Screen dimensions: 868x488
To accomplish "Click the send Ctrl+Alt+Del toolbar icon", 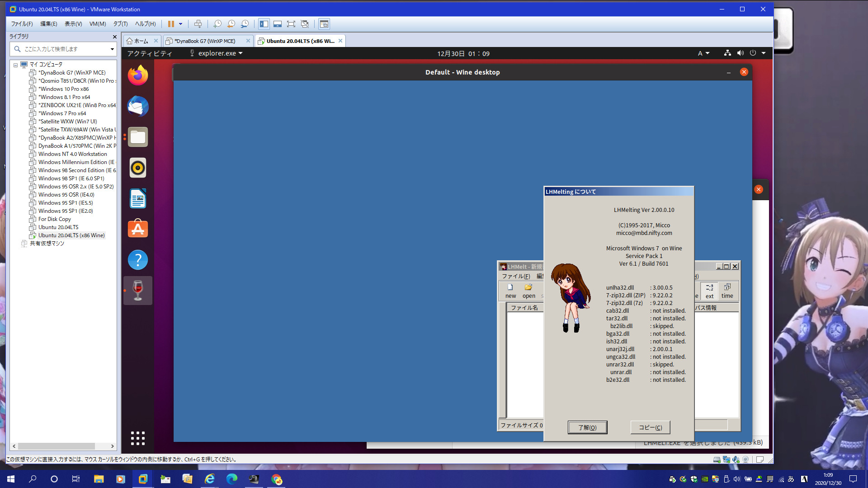I will pos(198,24).
